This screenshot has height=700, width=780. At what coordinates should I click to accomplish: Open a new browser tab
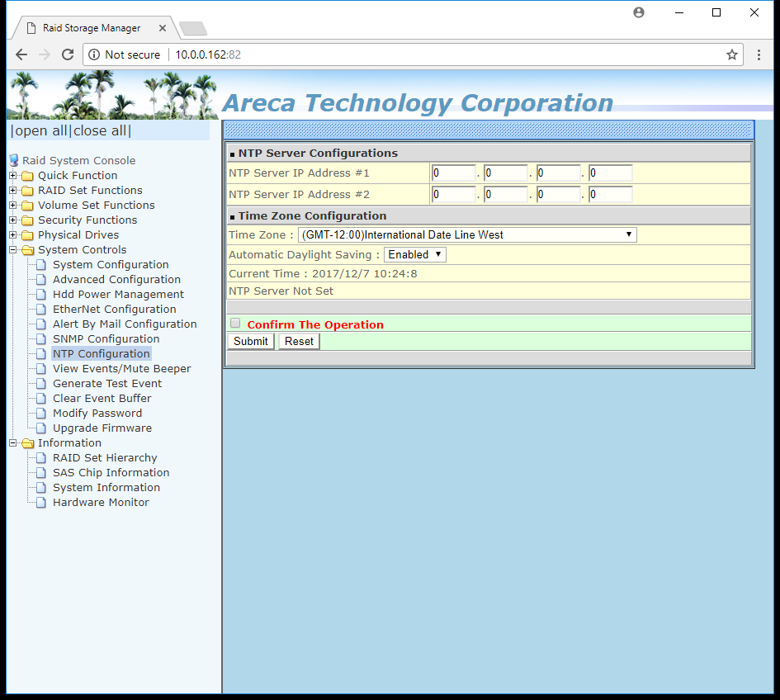[193, 28]
